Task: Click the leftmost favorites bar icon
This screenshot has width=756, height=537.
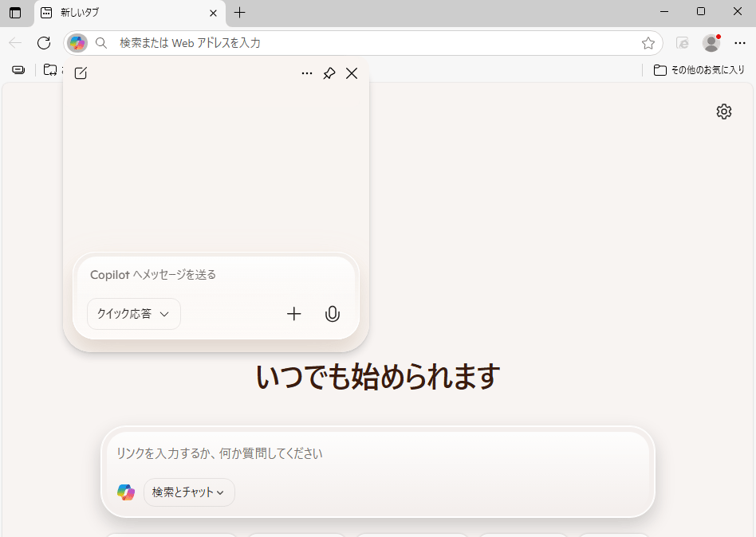Action: click(18, 70)
